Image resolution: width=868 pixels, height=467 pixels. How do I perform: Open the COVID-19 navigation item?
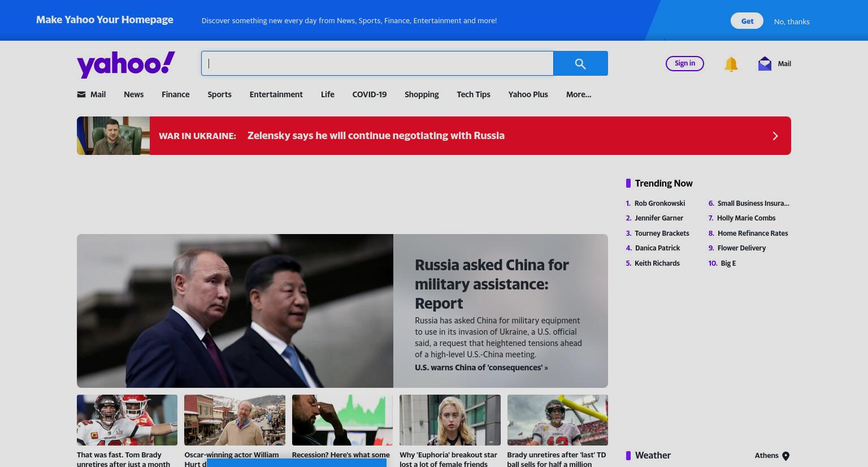click(x=369, y=94)
